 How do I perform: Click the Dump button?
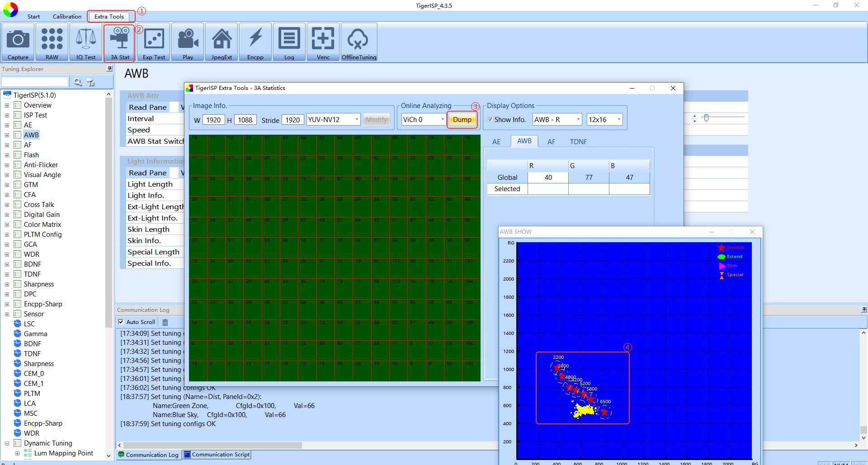462,119
